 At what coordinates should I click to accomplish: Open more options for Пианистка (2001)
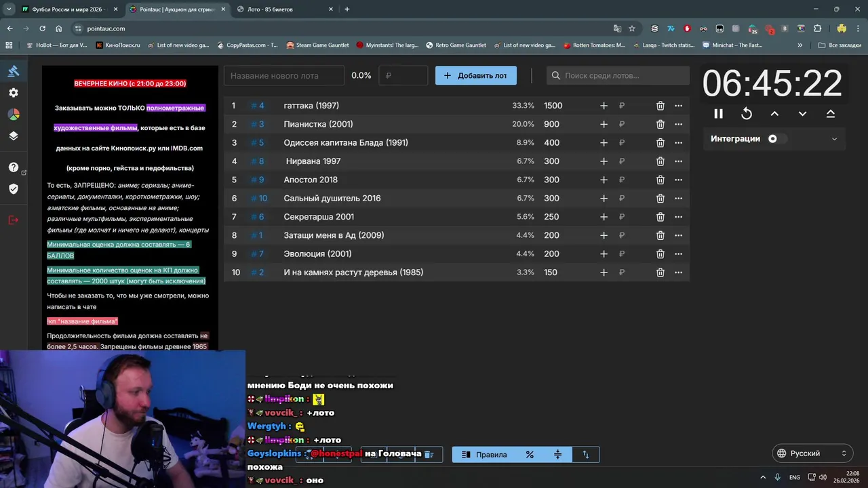pyautogui.click(x=678, y=124)
